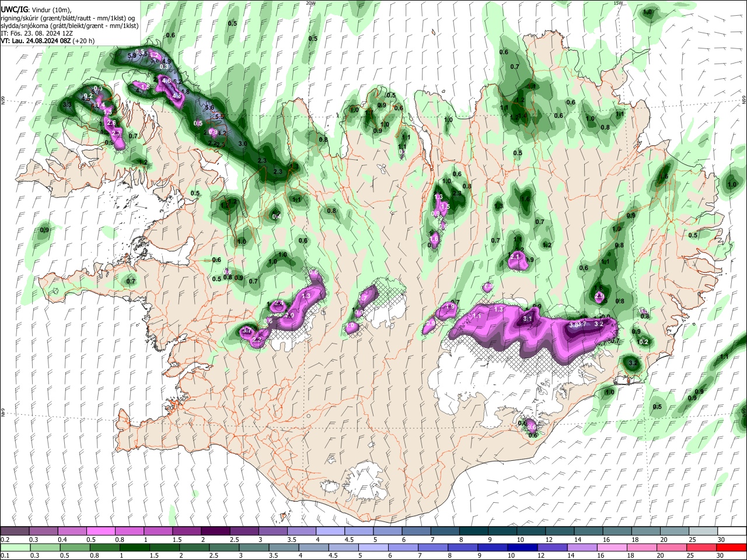
Task: Click the '0.1' label on rain scale
Action: pos(5,555)
